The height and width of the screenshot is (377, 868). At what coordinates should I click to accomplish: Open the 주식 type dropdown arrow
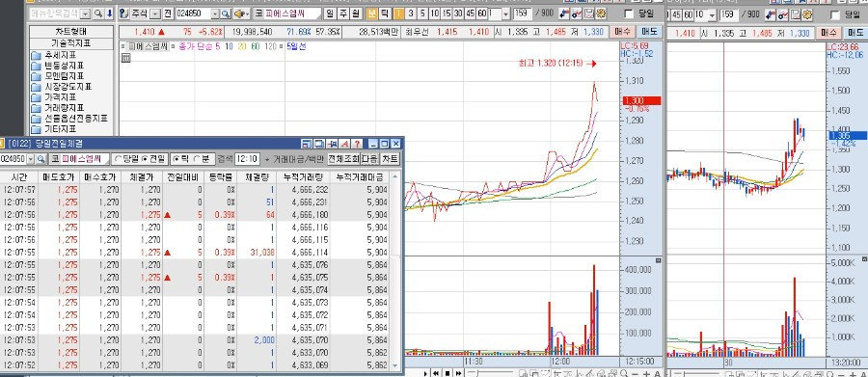[155, 13]
